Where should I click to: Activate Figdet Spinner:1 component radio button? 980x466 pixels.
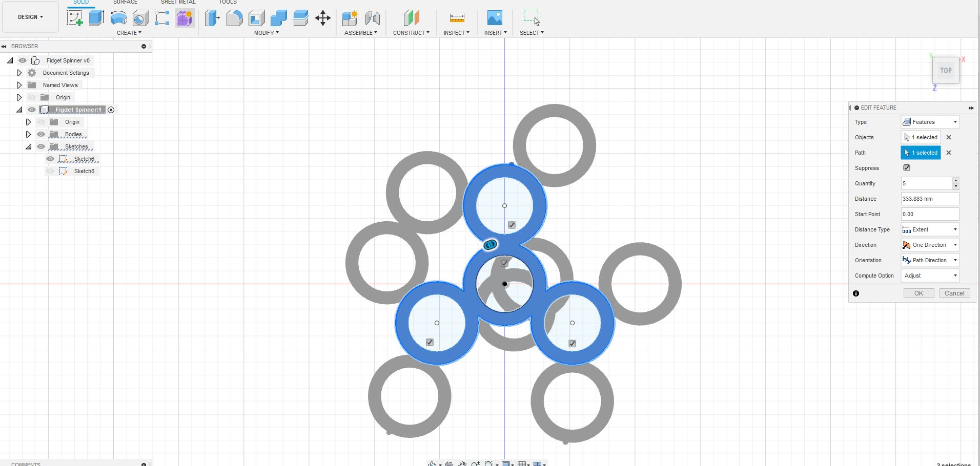[x=111, y=110]
